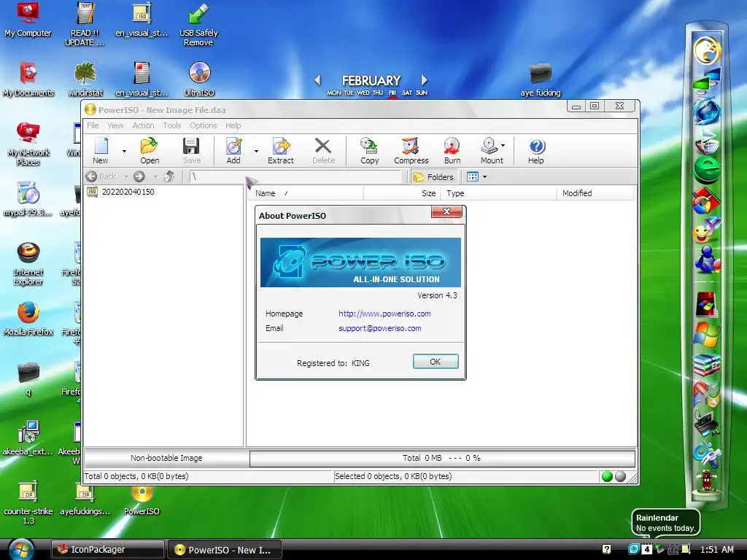Close the About PowerISO dialog
Viewport: 747px width, 560px height.
(x=446, y=212)
